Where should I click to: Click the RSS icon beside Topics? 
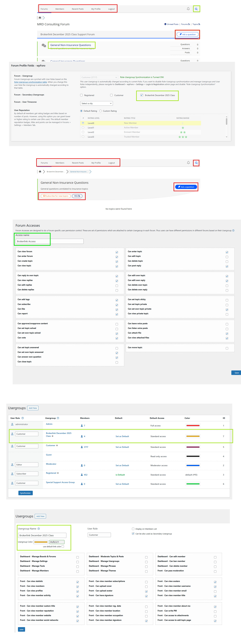point(199,24)
